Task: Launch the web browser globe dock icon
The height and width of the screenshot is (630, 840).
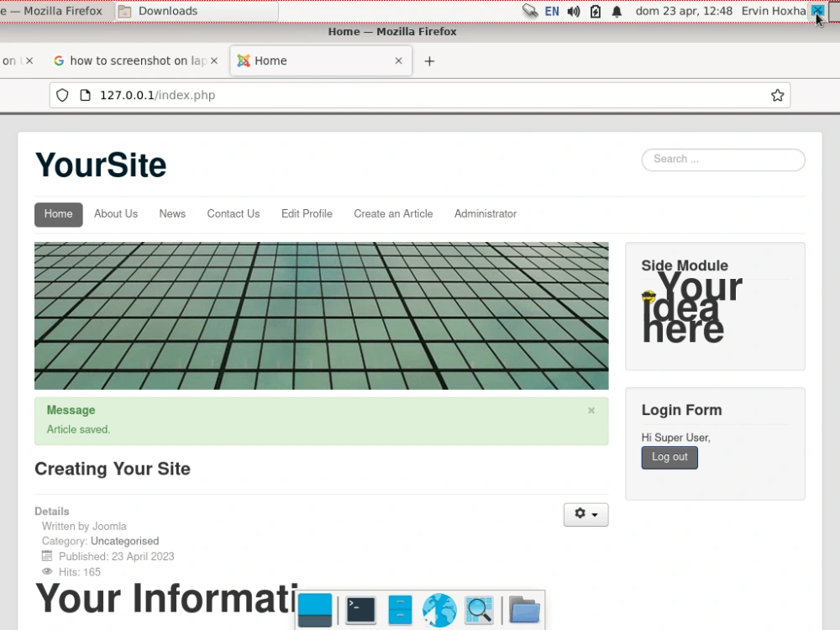Action: (x=439, y=610)
